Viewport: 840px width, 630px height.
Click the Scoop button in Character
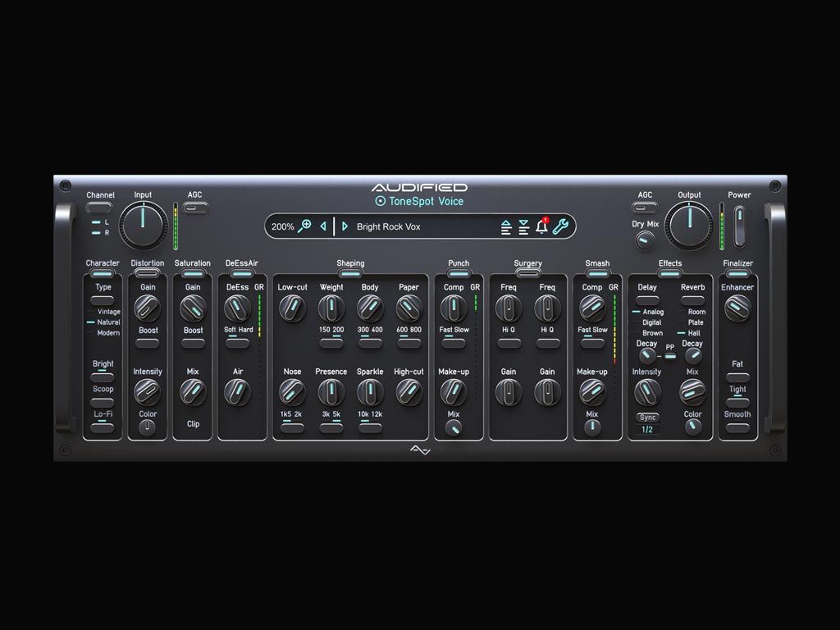pyautogui.click(x=103, y=402)
